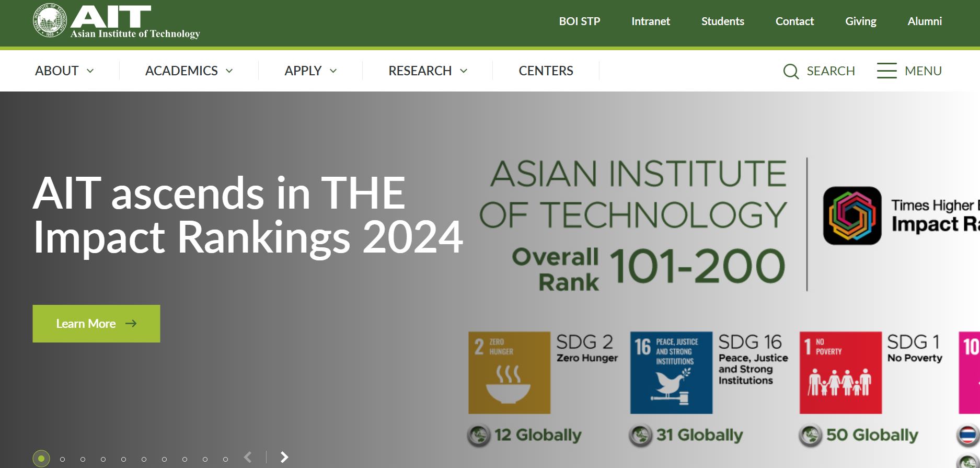Image resolution: width=980 pixels, height=468 pixels.
Task: Select the sixth carousel dot
Action: 144,459
